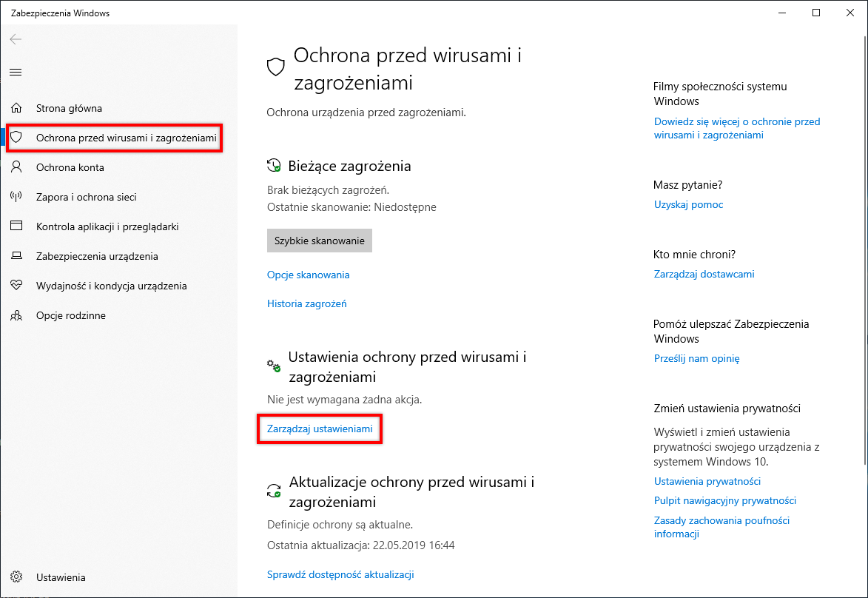Screen dimensions: 868x598
Task: Toggle the hamburger navigation menu
Action: [x=16, y=72]
